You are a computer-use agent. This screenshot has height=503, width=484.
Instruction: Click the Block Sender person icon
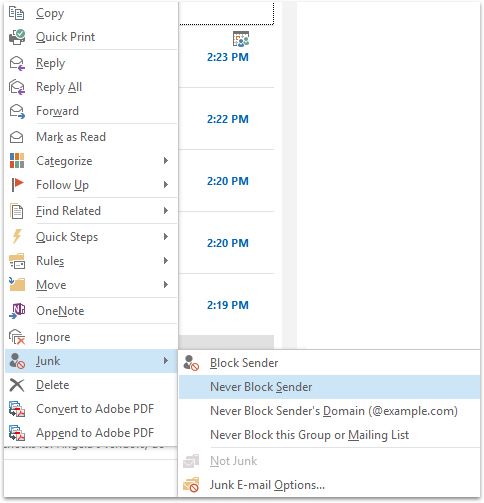pos(191,363)
